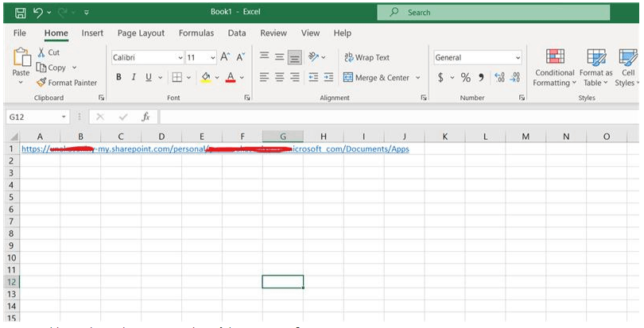The height and width of the screenshot is (328, 644).
Task: Click the Paste icon
Action: [21, 57]
